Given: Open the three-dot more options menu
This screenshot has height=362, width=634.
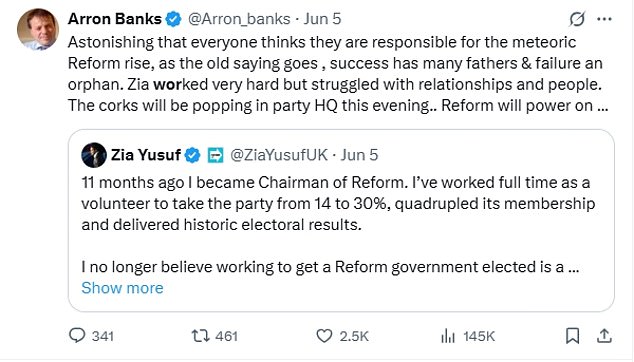Looking at the screenshot, I should point(604,19).
